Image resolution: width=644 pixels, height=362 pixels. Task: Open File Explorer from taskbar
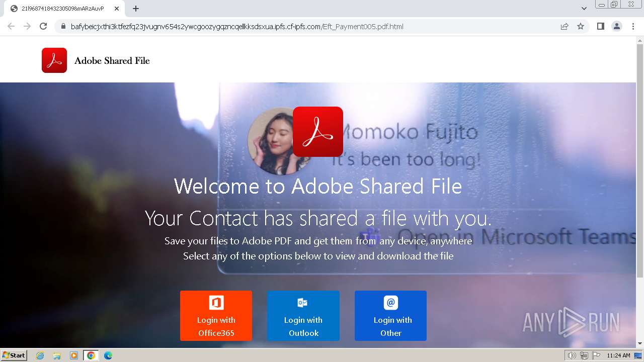pyautogui.click(x=57, y=355)
